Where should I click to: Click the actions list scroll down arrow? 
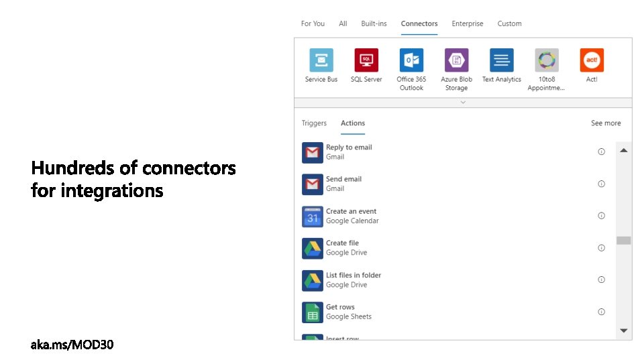(623, 330)
